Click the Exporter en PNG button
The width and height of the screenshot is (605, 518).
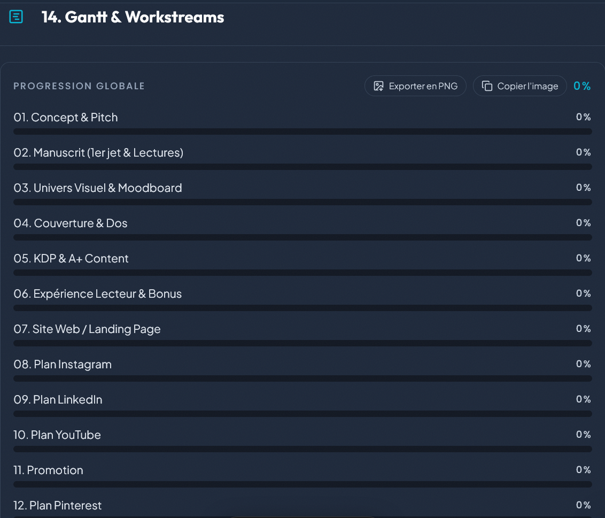[415, 86]
